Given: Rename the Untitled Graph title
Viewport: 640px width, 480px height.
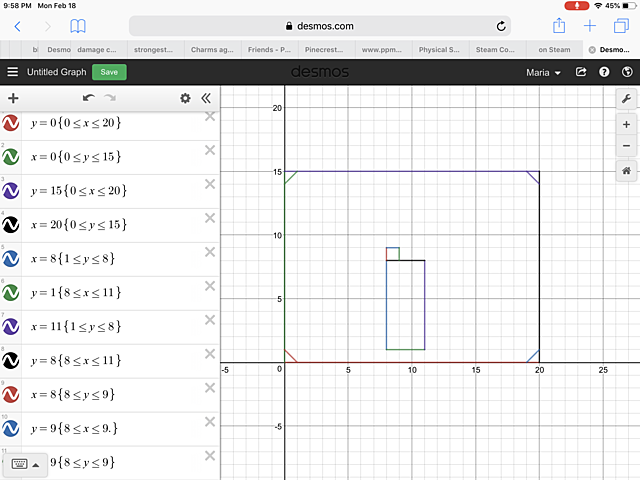Looking at the screenshot, I should pos(57,72).
